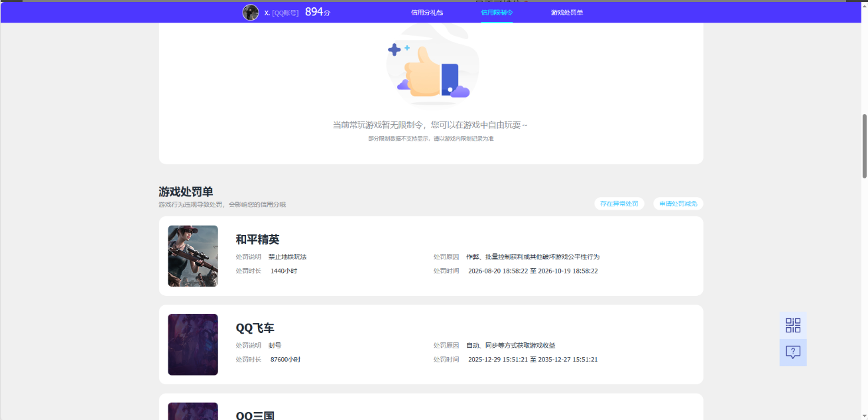Image resolution: width=868 pixels, height=420 pixels.
Task: Open the QR code icon button
Action: [793, 325]
